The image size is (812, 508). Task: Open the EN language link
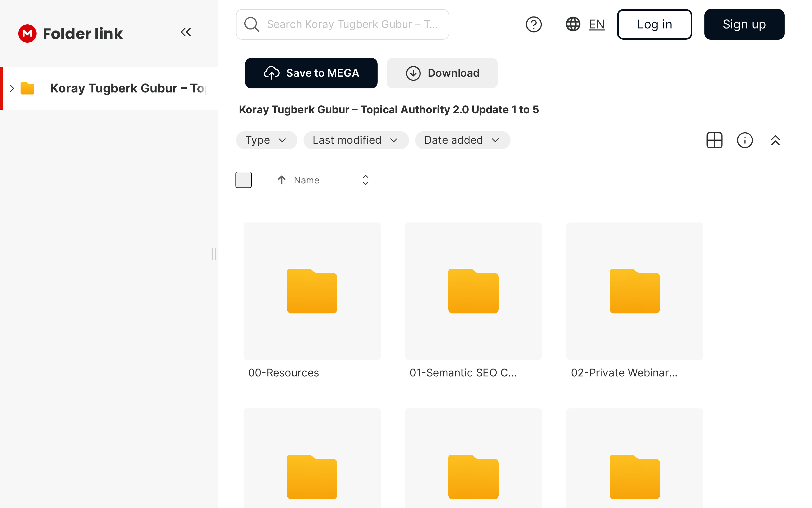[597, 24]
